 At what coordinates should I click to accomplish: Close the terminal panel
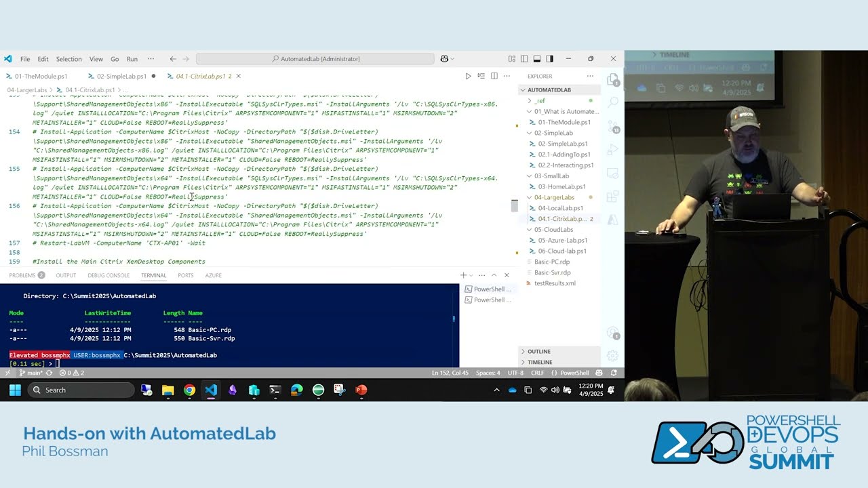507,275
